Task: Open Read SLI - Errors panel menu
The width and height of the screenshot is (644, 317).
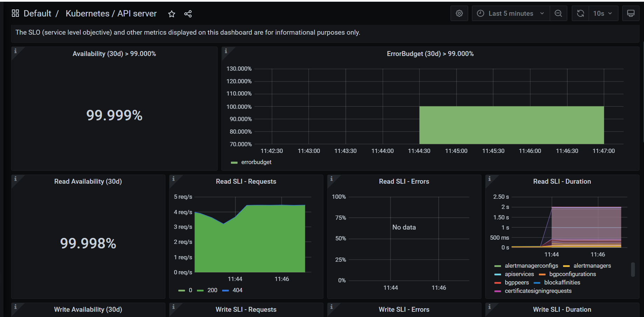Action: [x=404, y=181]
